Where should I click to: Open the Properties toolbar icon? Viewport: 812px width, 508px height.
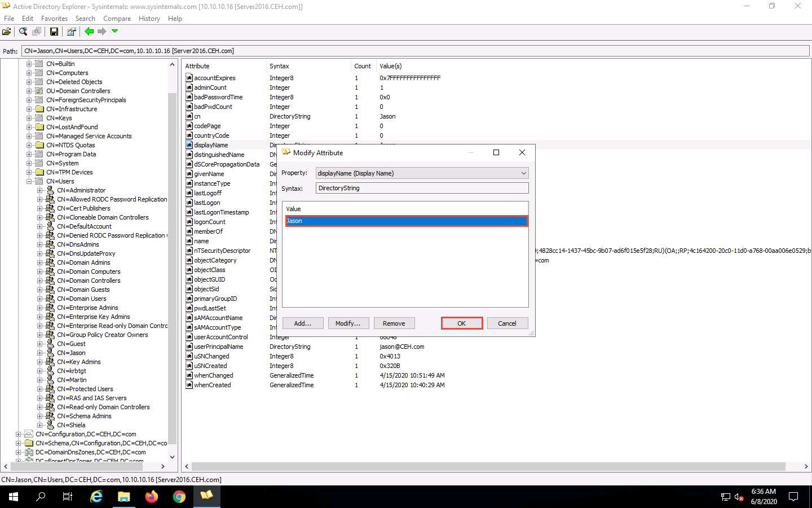(x=71, y=32)
